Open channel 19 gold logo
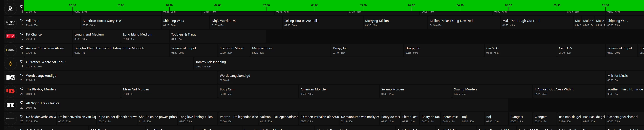This screenshot has width=644, height=130. pyautogui.click(x=10, y=64)
